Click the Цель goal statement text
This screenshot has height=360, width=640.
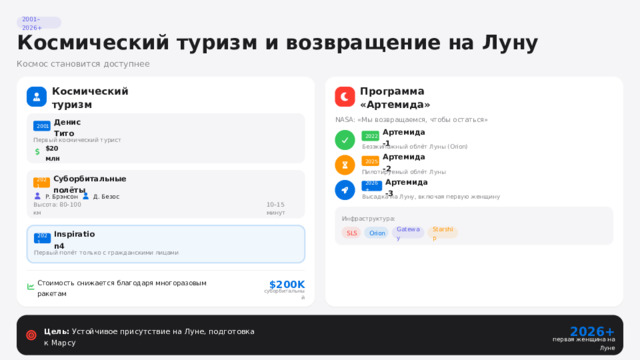149,337
